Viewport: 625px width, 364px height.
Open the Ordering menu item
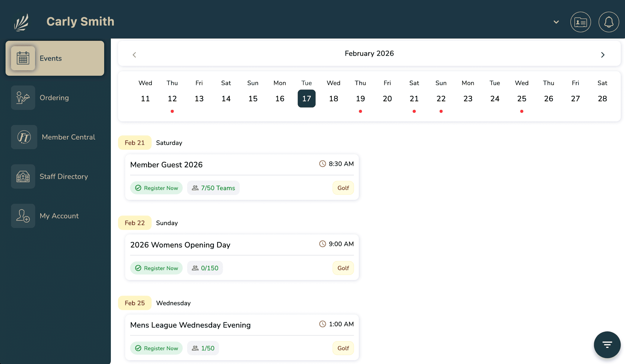coord(54,98)
